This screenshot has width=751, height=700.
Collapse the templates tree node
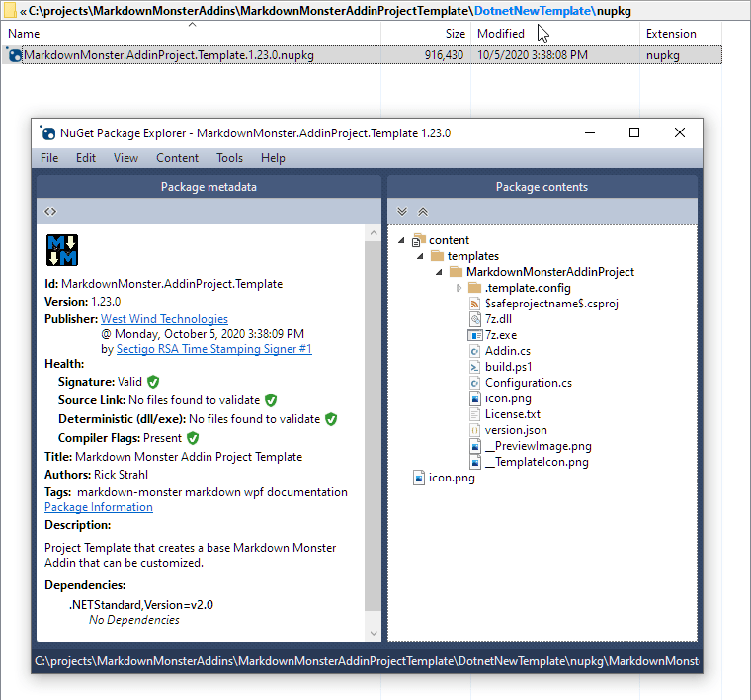coord(420,256)
